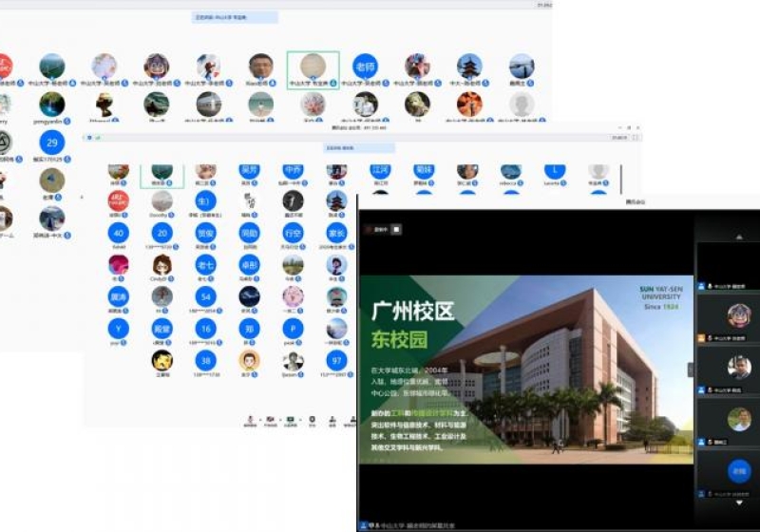Click the blue 老师 avatar in top row
This screenshot has width=760, height=532.
click(365, 66)
